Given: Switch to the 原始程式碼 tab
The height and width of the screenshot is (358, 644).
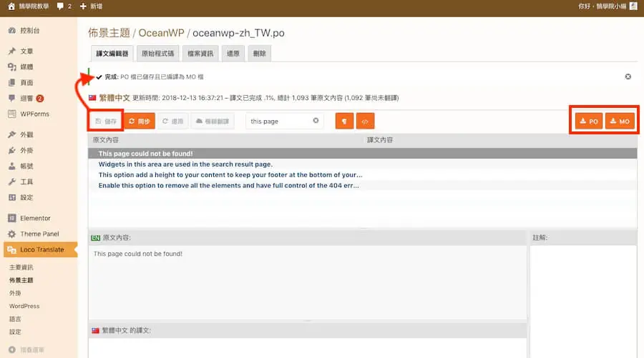Looking at the screenshot, I should [x=157, y=54].
